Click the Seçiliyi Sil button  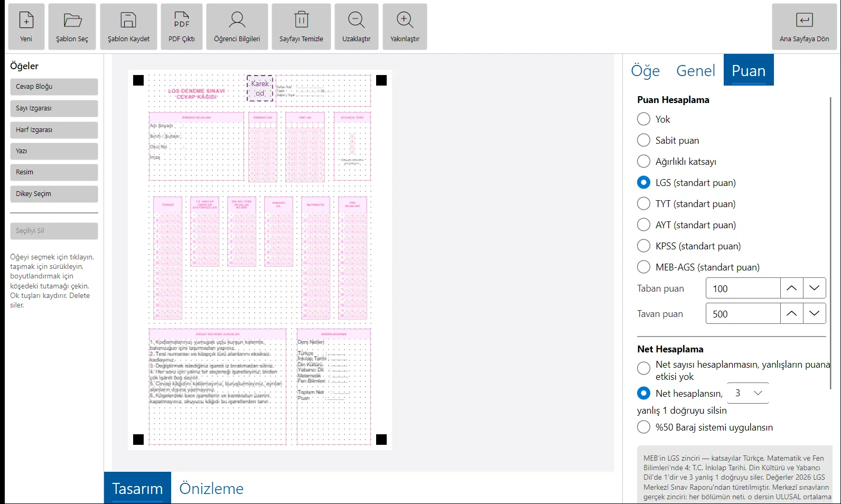pos(54,231)
